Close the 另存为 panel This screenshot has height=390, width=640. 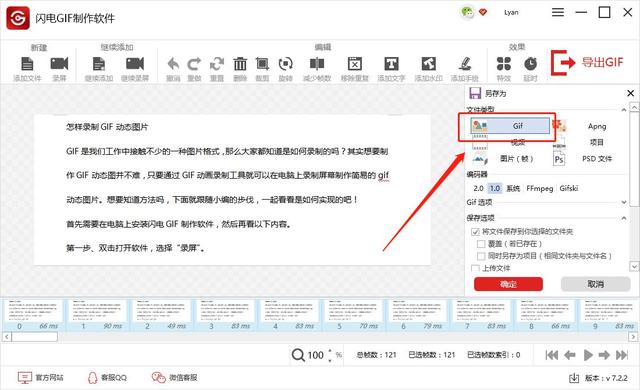click(x=631, y=93)
